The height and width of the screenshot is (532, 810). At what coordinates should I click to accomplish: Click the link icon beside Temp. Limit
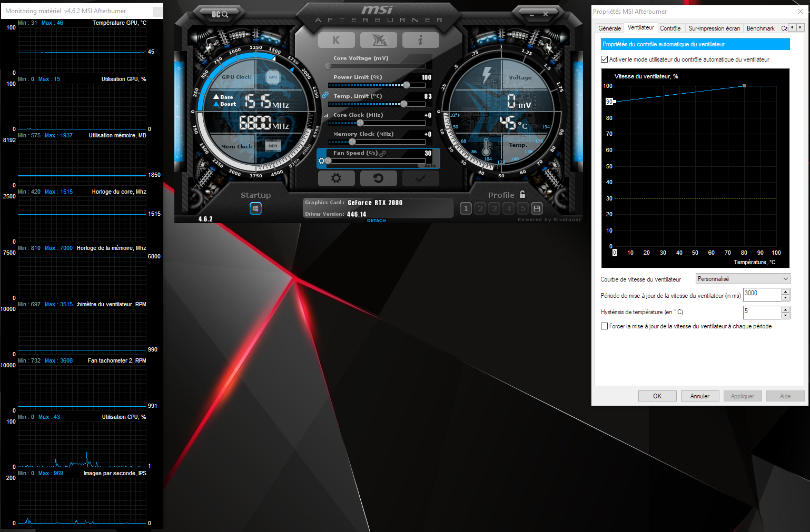click(325, 95)
